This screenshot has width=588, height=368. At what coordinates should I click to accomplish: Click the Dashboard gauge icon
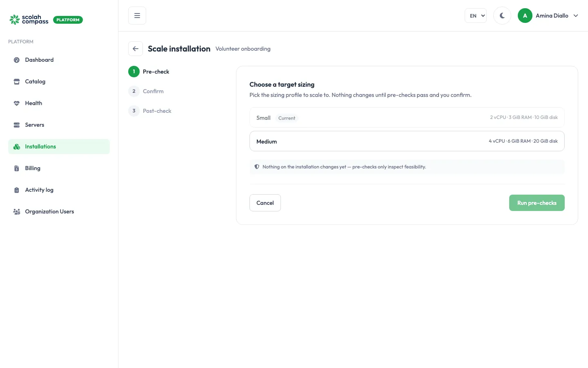(17, 60)
